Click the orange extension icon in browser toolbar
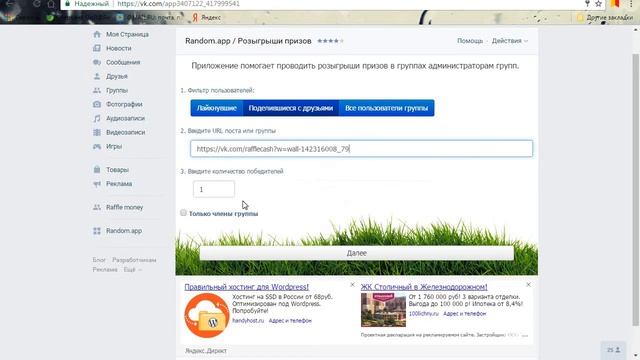 pos(615,4)
